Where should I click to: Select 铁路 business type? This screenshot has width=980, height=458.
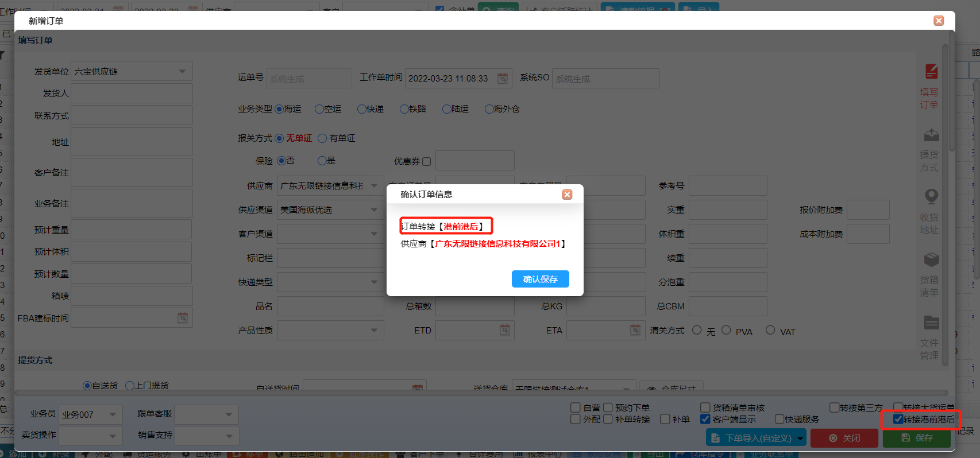(x=404, y=109)
